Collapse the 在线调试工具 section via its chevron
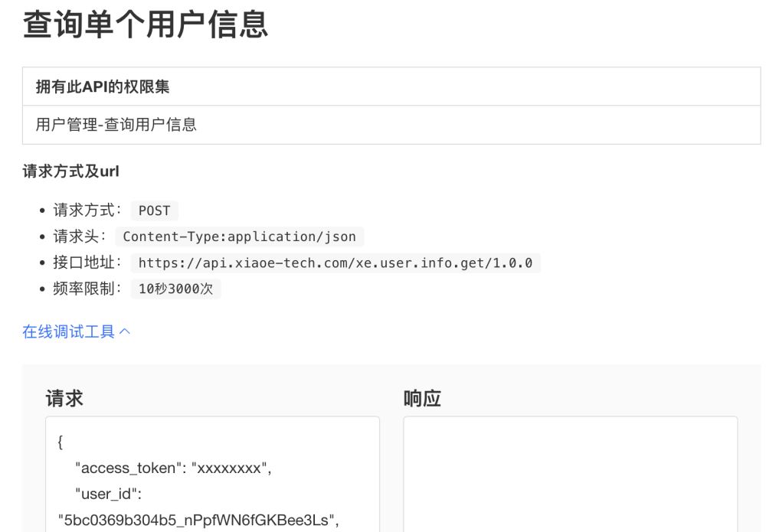Image resolution: width=766 pixels, height=532 pixels. [126, 331]
